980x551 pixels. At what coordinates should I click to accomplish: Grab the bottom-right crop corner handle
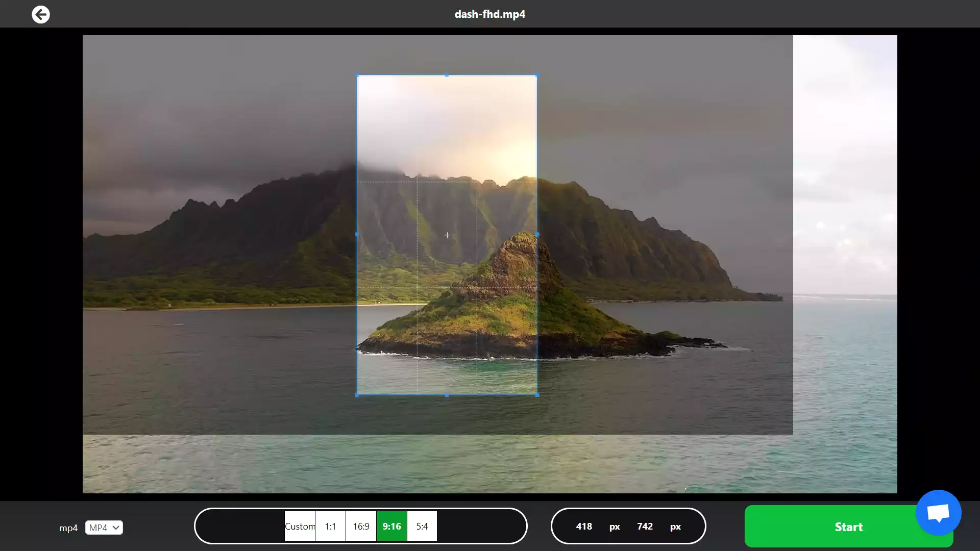pyautogui.click(x=537, y=394)
